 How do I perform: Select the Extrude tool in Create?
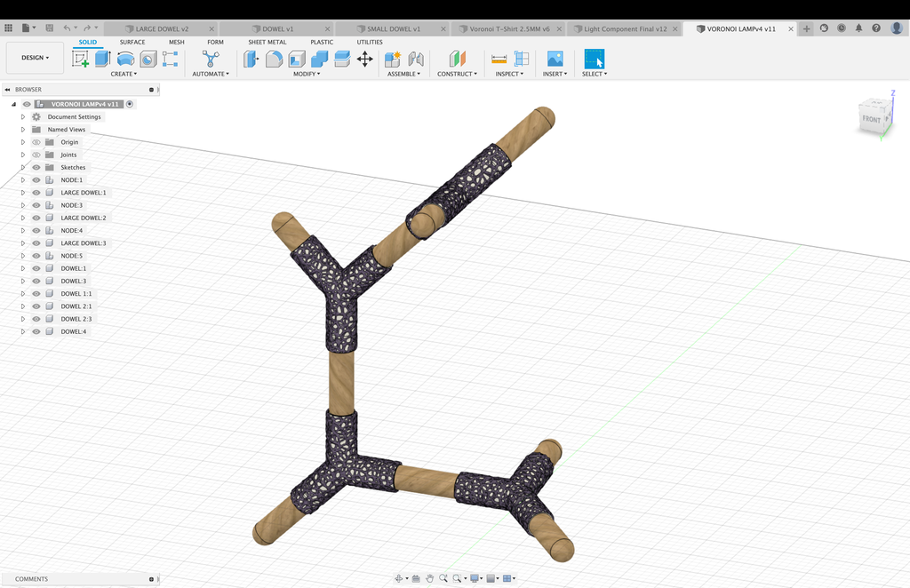(103, 59)
